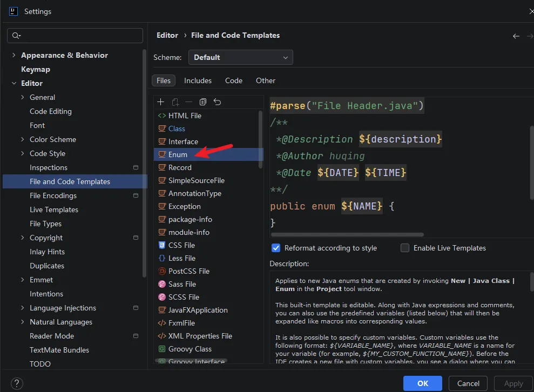Click the revert to original template icon
The width and height of the screenshot is (534, 392).
tap(217, 102)
